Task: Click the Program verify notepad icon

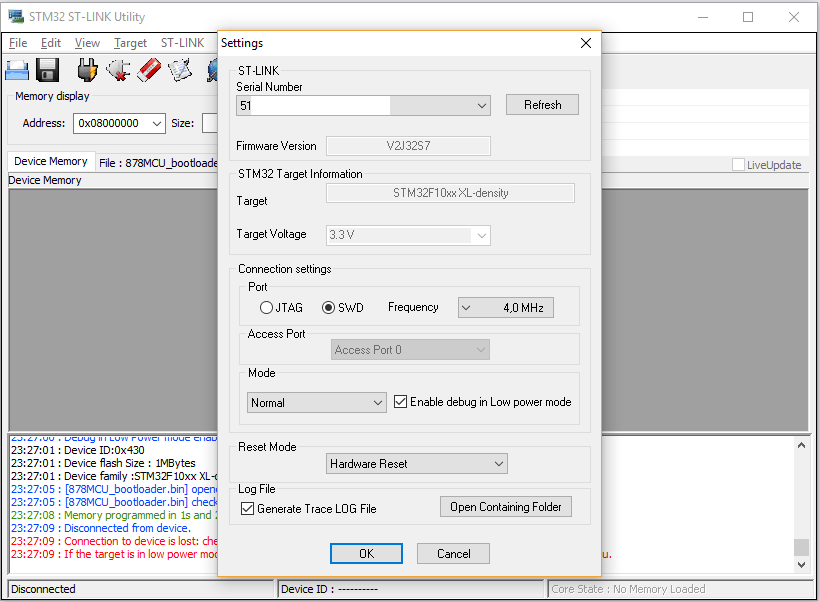Action: 180,70
